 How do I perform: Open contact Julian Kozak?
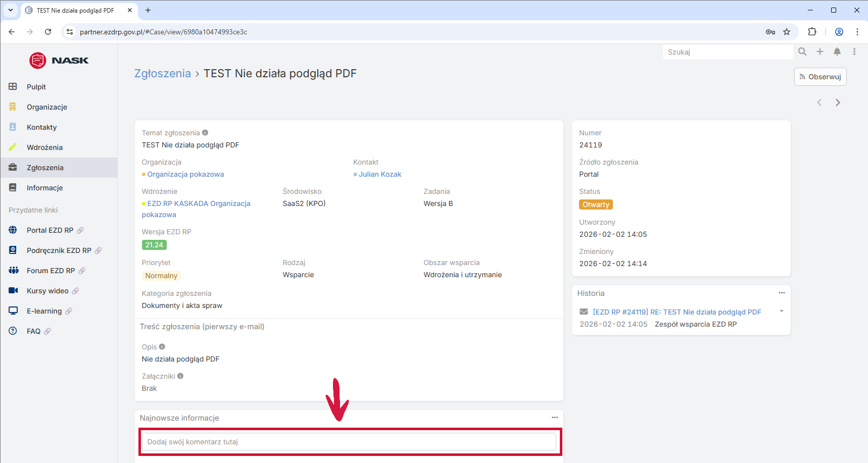(x=380, y=174)
